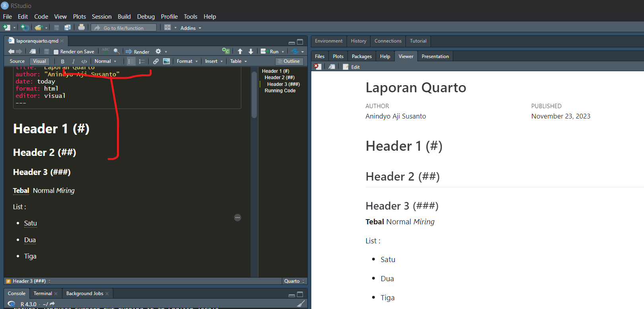Open an existing file via folder icon
The image size is (644, 309).
(x=38, y=28)
